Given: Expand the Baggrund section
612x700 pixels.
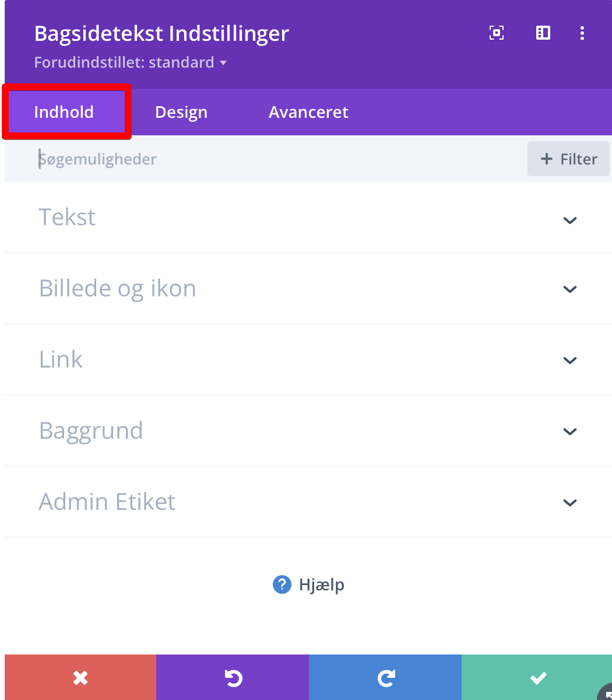Looking at the screenshot, I should click(569, 431).
